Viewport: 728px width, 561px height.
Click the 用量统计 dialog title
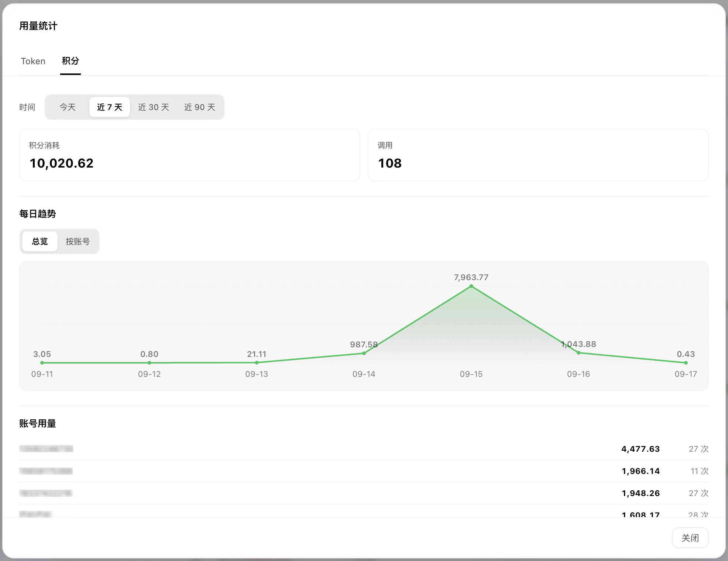tap(38, 26)
